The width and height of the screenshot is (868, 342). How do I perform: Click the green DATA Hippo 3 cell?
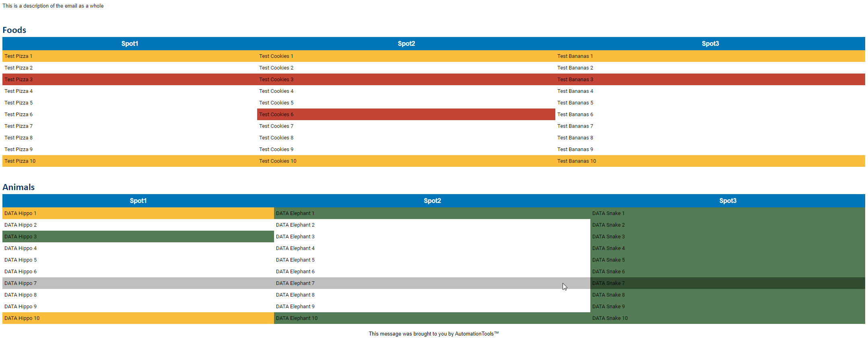[x=138, y=237]
